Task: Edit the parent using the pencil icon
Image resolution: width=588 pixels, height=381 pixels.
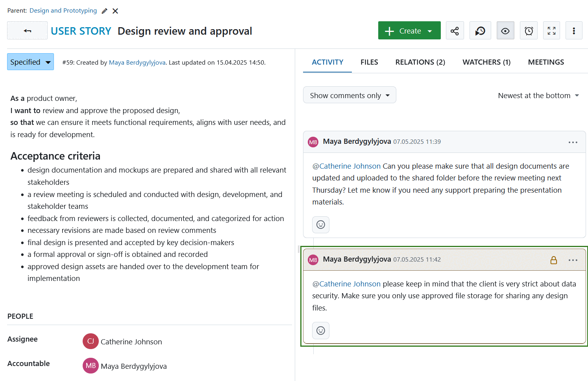Action: pyautogui.click(x=104, y=11)
